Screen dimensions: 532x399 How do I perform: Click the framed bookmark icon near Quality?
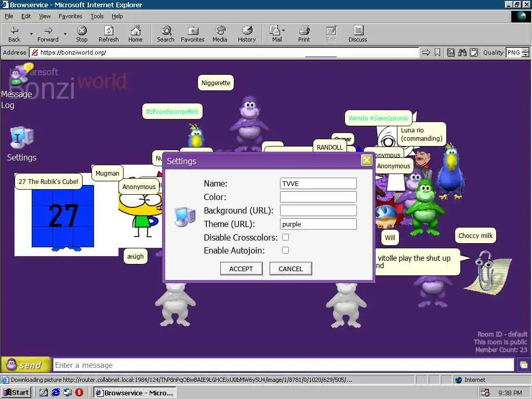click(x=451, y=52)
